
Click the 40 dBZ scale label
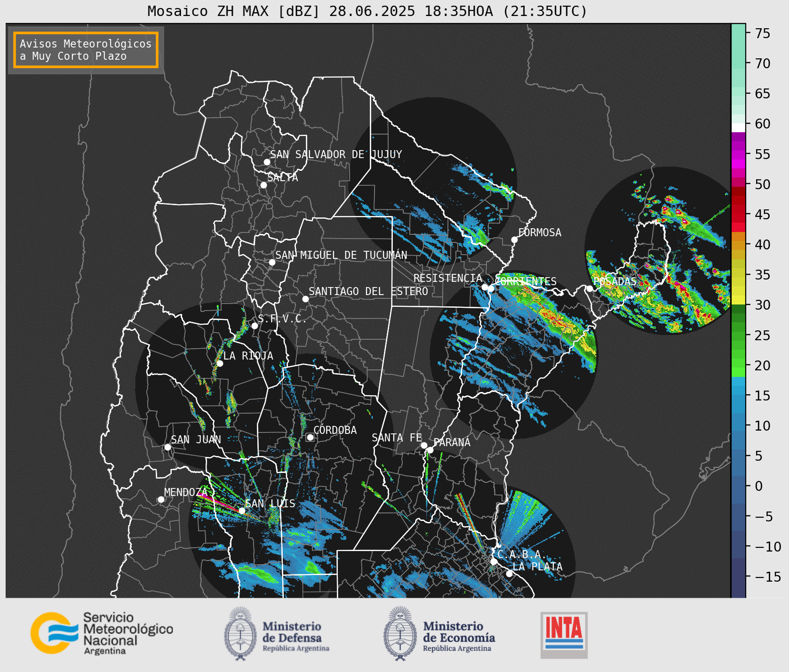coord(763,245)
